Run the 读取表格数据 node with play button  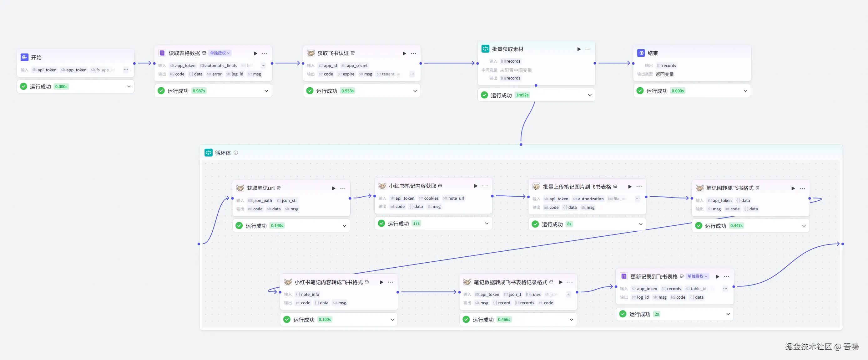(x=255, y=53)
